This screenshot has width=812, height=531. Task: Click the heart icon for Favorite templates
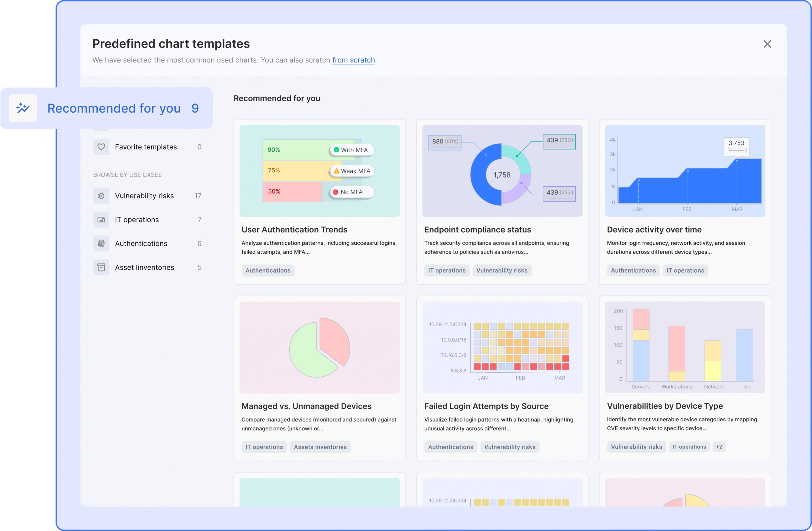101,147
